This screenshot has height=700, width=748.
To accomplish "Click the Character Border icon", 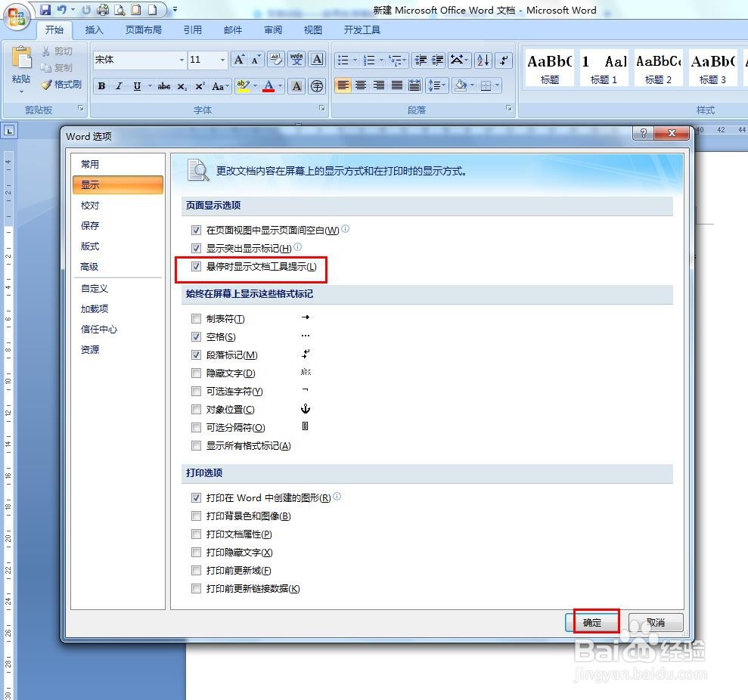I will click(x=317, y=60).
